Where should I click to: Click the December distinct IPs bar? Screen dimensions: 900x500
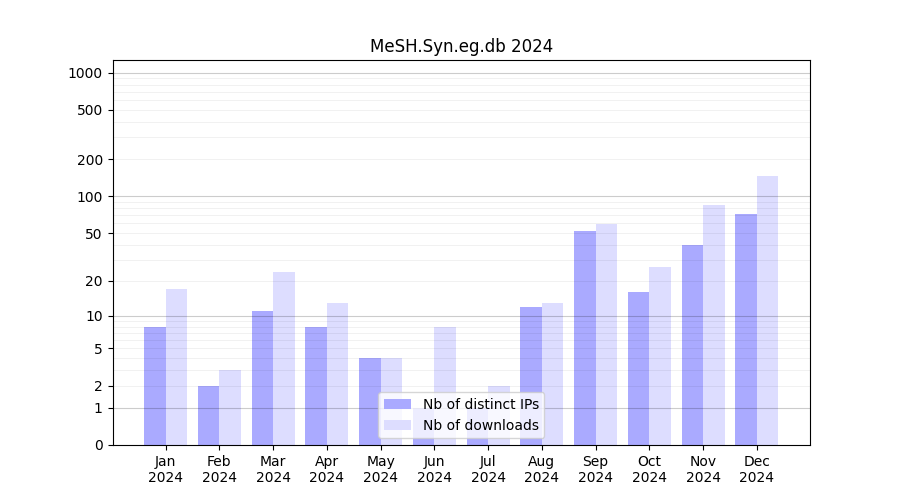click(x=746, y=329)
